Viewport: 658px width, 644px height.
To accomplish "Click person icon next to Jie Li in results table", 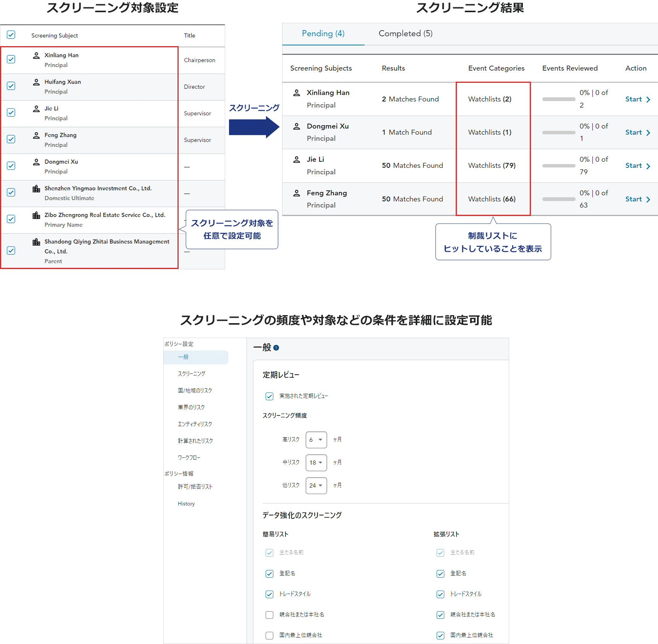I will 297,159.
